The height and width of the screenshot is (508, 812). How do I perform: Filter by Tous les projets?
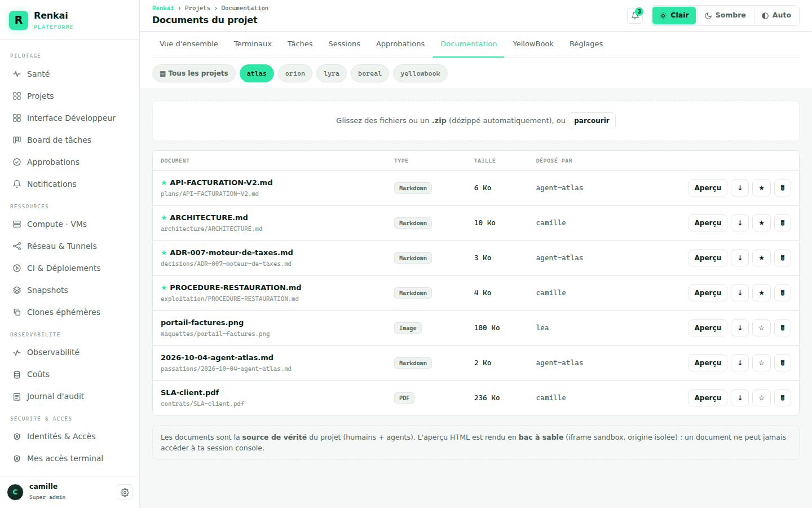[194, 73]
